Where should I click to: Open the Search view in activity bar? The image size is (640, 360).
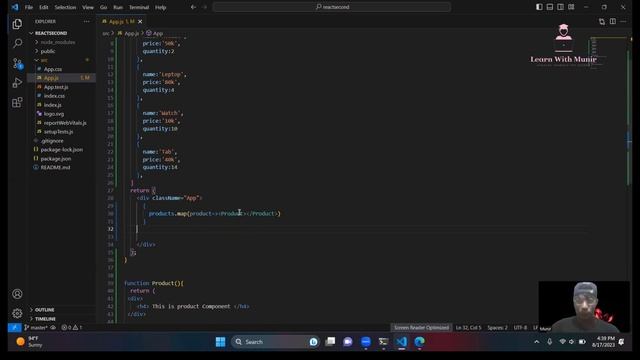click(x=17, y=43)
